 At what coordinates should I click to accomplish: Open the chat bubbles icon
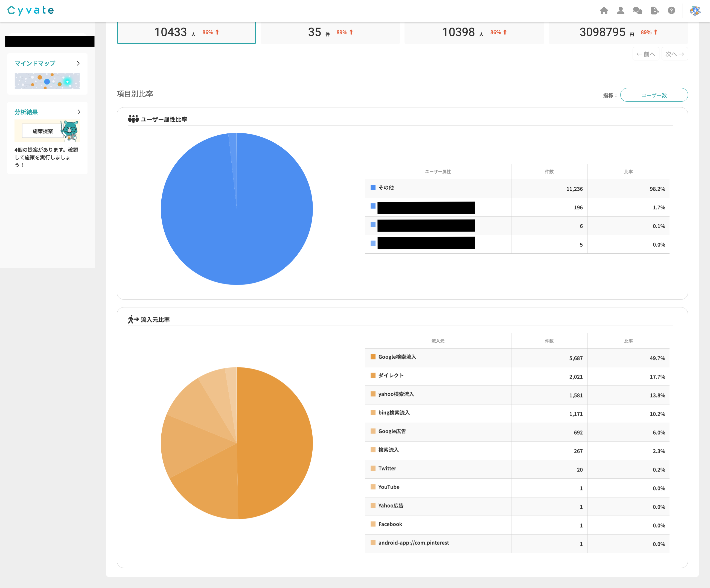(x=637, y=10)
